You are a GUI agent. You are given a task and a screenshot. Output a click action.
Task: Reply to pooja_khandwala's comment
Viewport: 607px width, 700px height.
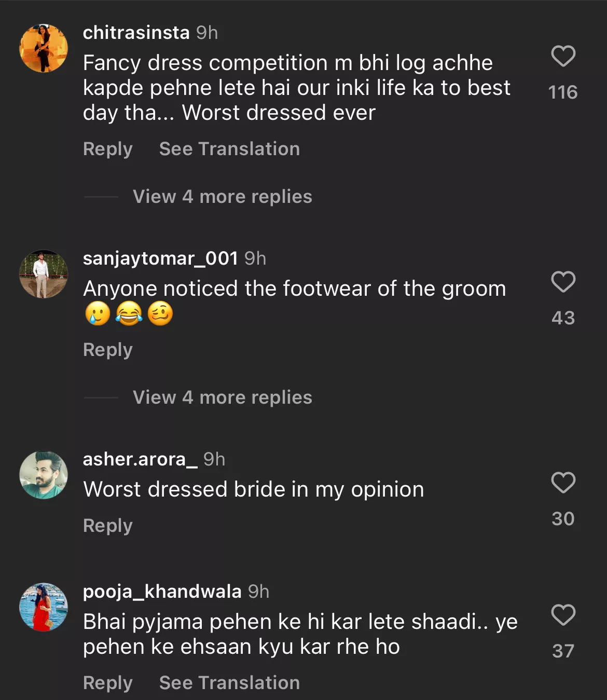(108, 683)
